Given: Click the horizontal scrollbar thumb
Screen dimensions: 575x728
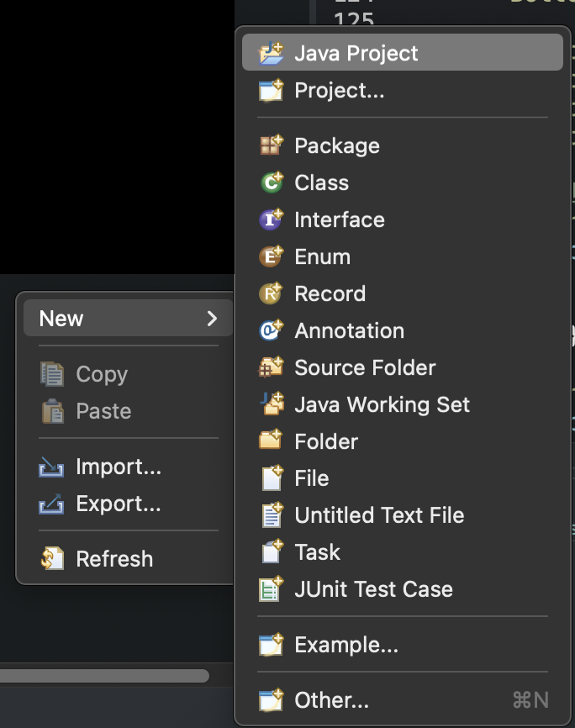Looking at the screenshot, I should 104,676.
